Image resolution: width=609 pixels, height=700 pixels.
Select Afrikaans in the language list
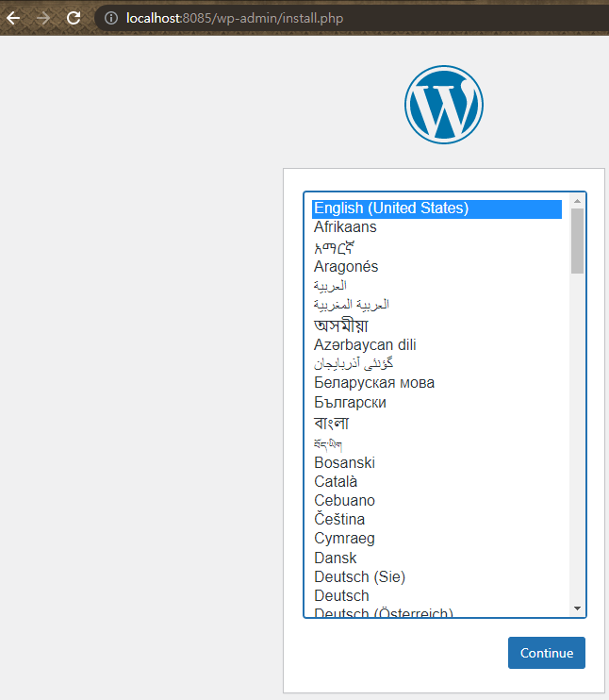(436, 227)
